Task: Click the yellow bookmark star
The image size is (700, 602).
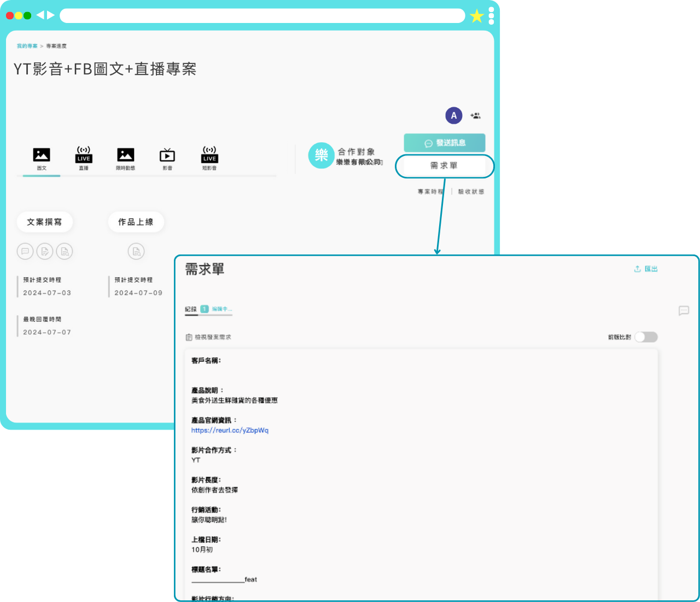Action: click(x=477, y=16)
